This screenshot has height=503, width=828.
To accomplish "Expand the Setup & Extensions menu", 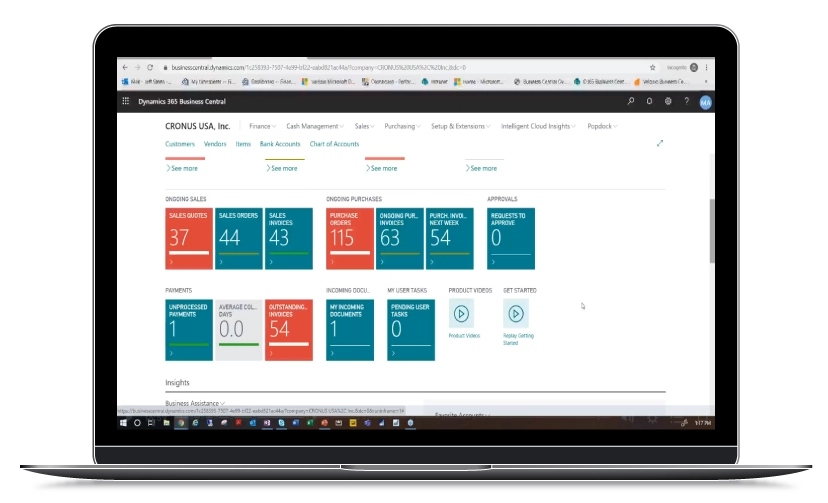I will (x=460, y=126).
